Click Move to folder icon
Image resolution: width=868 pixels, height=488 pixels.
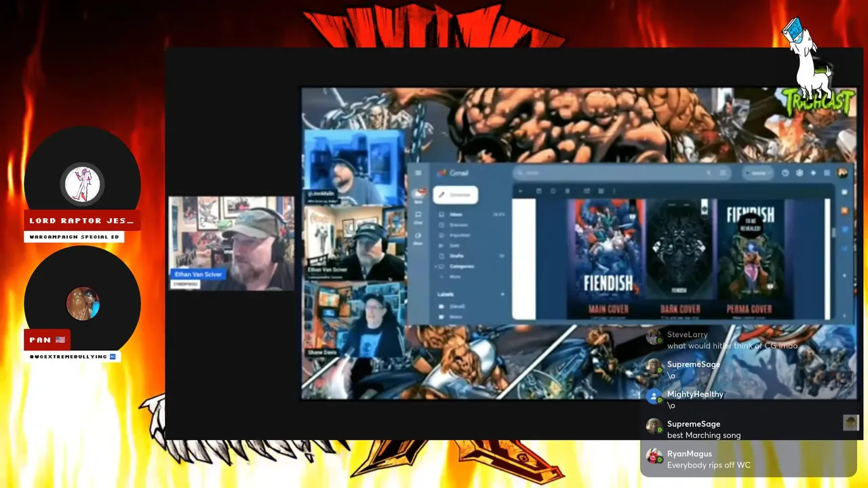click(x=587, y=191)
